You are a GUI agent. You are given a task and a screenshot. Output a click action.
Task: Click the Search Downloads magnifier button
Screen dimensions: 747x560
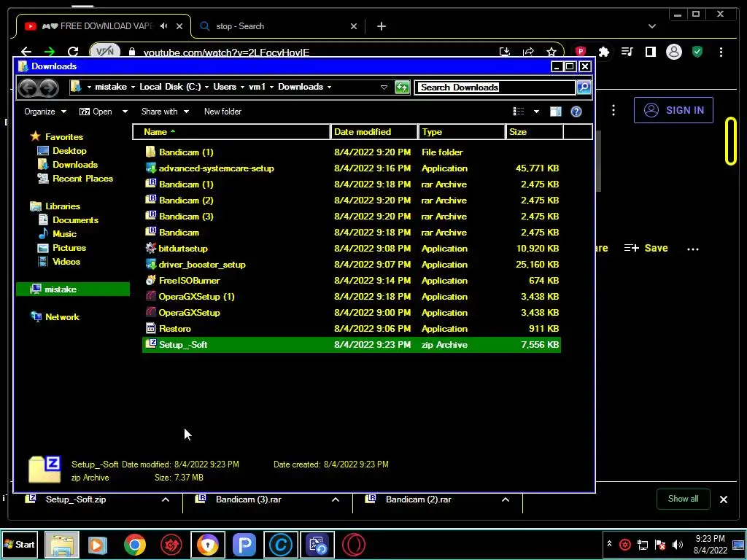coord(584,87)
